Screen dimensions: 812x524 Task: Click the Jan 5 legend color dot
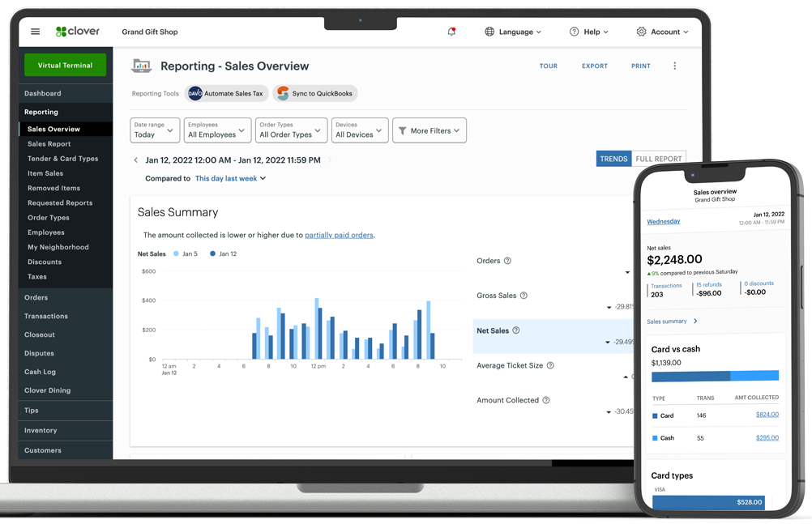point(176,253)
